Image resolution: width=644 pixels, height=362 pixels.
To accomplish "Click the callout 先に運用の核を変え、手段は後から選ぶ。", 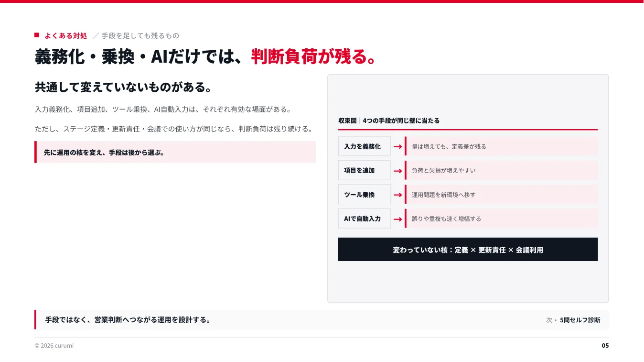I will coord(175,152).
